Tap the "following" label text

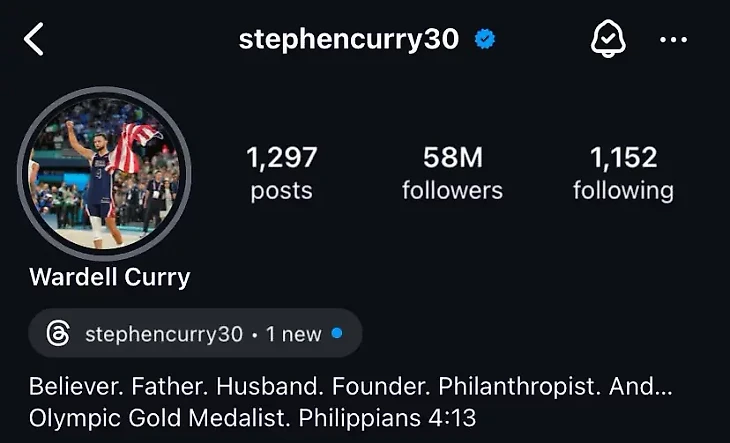click(623, 192)
